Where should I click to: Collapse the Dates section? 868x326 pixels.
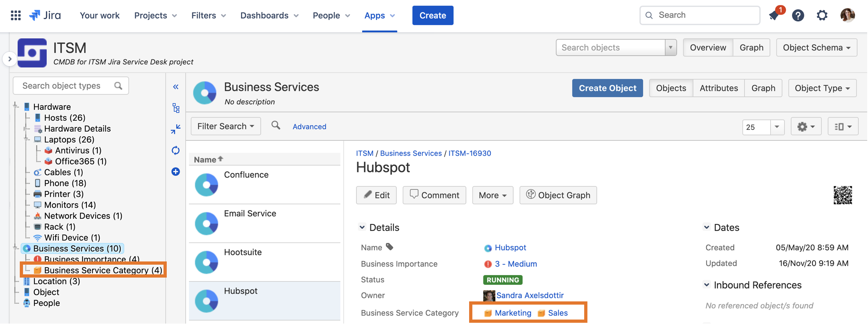[707, 228]
